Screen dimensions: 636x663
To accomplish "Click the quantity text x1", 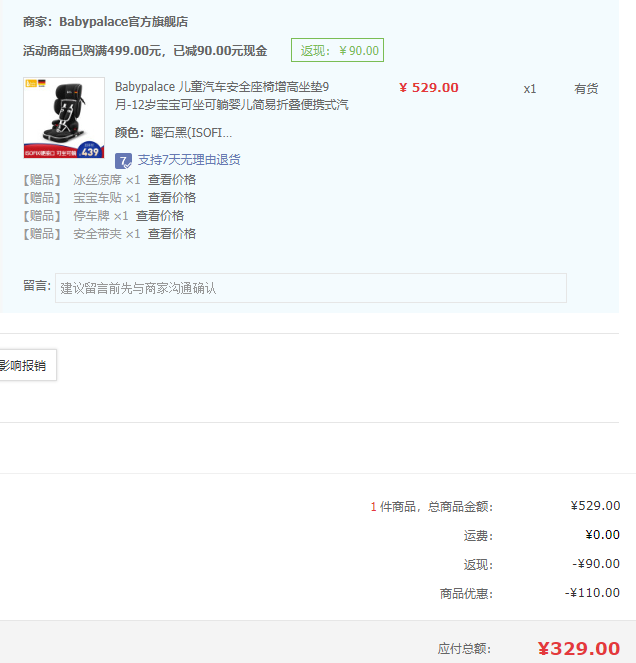I will click(530, 89).
